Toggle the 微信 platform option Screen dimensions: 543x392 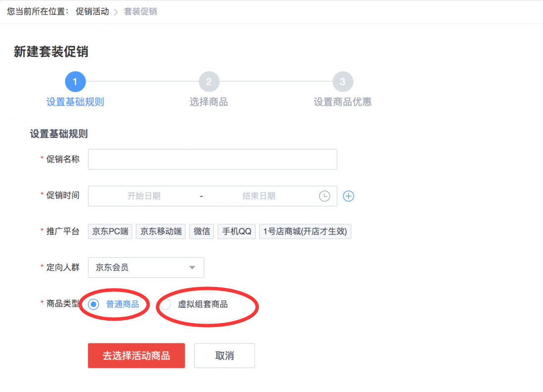(x=202, y=231)
